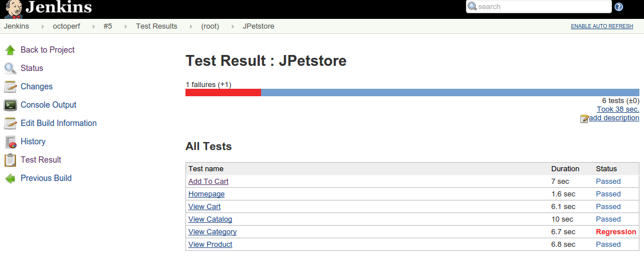Click the 7 sec duration cell
644x256 pixels.
560,181
